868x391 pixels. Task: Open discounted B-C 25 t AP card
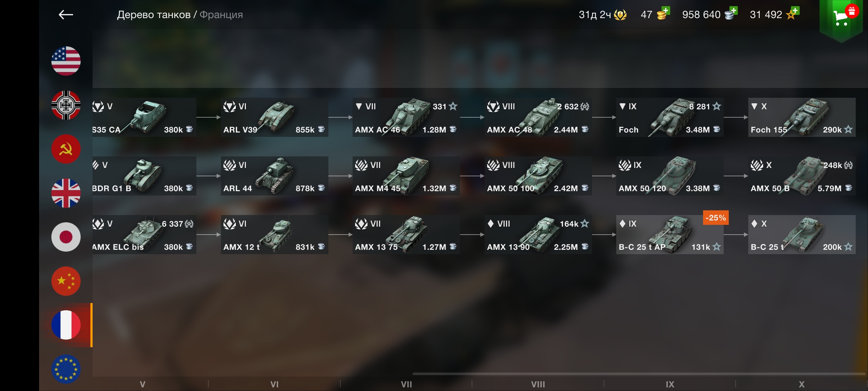coord(670,235)
